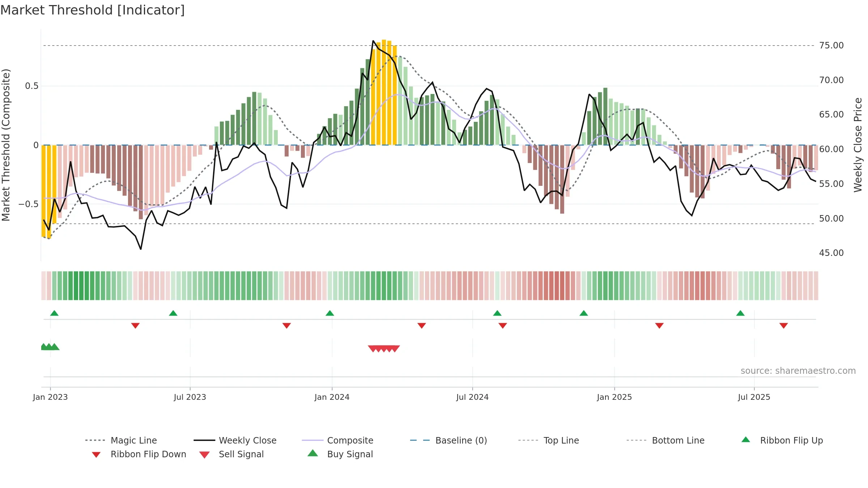Click the green flip-up marker just before Jan 2024
Viewport: 868px width, 488px height.
point(330,313)
